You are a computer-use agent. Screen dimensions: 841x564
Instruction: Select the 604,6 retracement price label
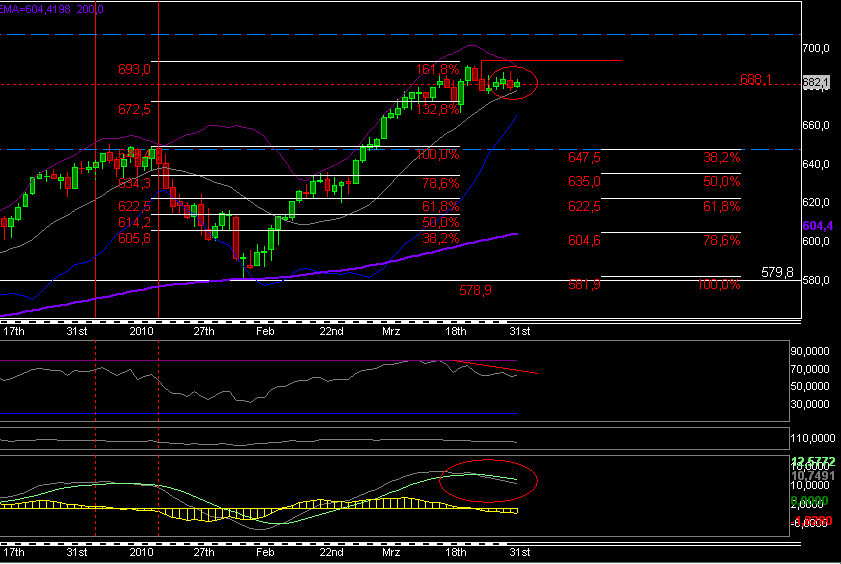click(584, 240)
